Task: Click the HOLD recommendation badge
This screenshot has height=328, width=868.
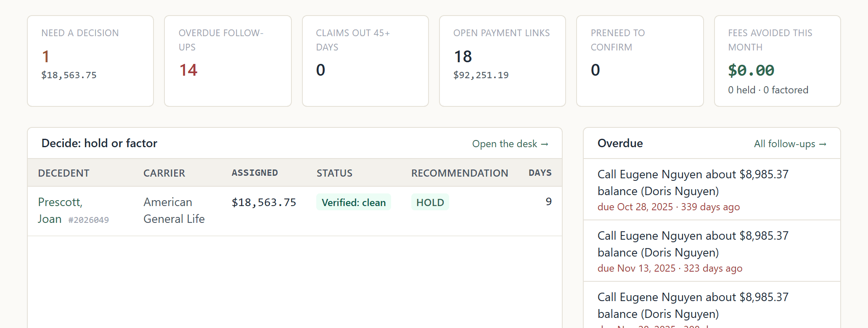Action: pos(430,202)
